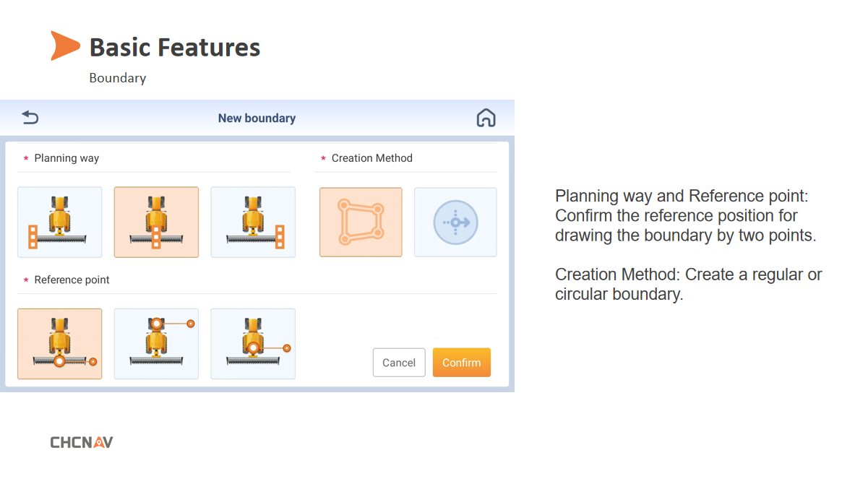Click the back arrow in the header
Image resolution: width=868 pixels, height=484 pixels.
[x=30, y=118]
